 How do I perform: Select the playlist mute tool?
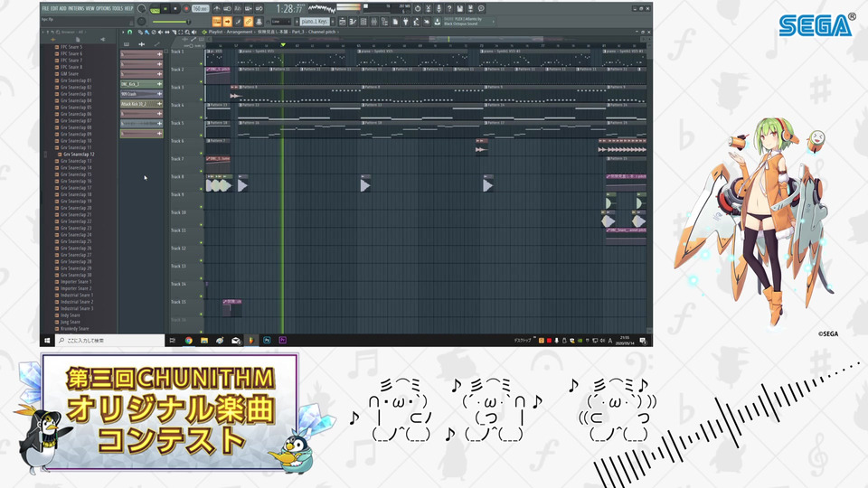[x=161, y=33]
